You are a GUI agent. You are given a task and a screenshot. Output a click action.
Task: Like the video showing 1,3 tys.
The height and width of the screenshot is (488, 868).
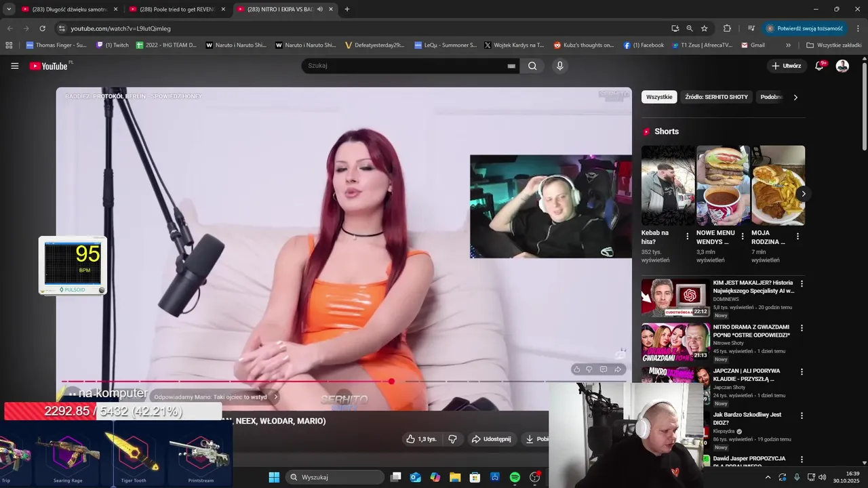pyautogui.click(x=421, y=439)
